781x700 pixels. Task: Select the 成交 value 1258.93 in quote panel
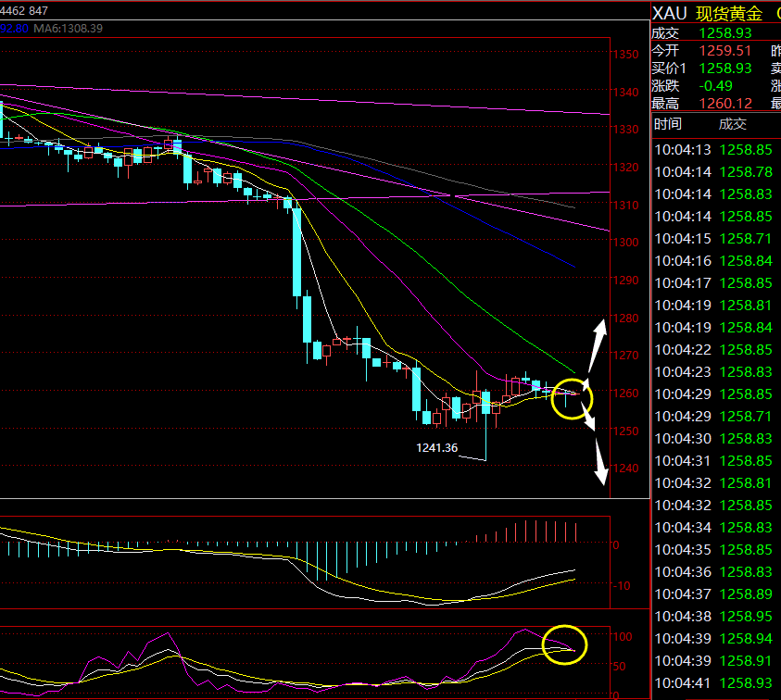click(x=725, y=32)
